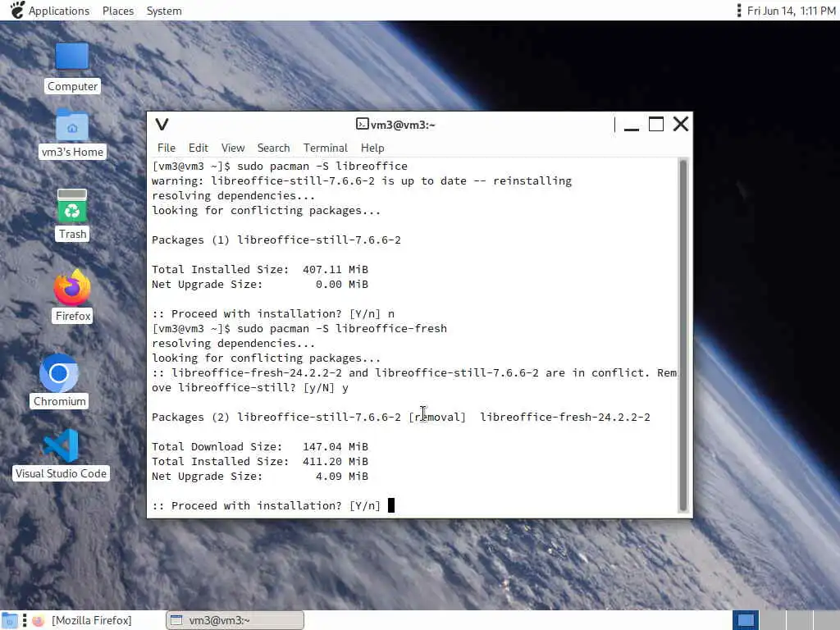Click the show desktop icon in the bottom panel

pos(9,620)
